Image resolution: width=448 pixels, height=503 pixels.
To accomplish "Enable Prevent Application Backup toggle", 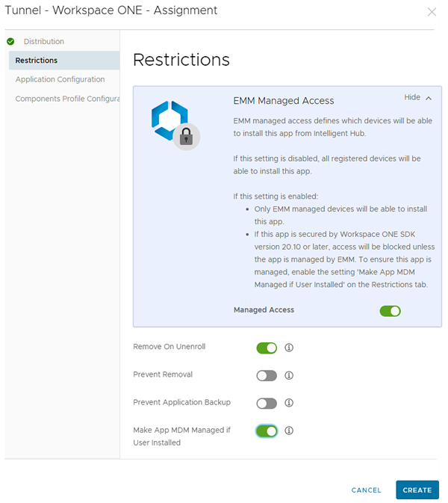I will (x=267, y=404).
